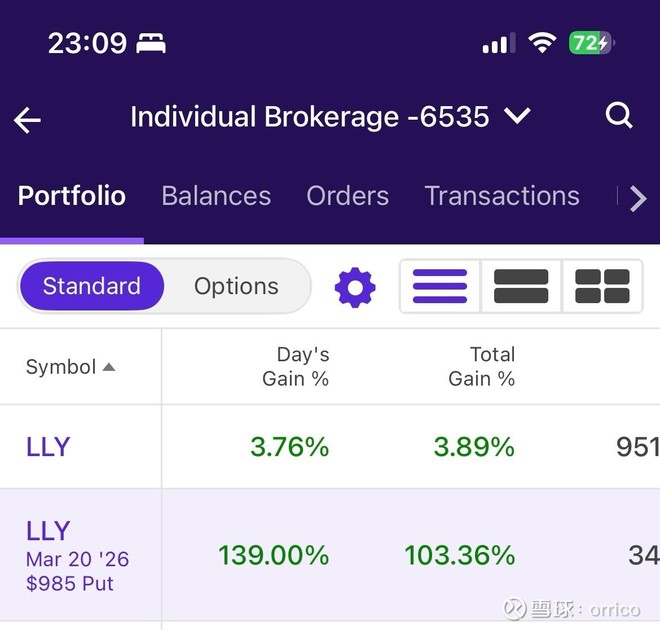Switch to two-row card view icon
The image size is (660, 630).
coord(521,287)
